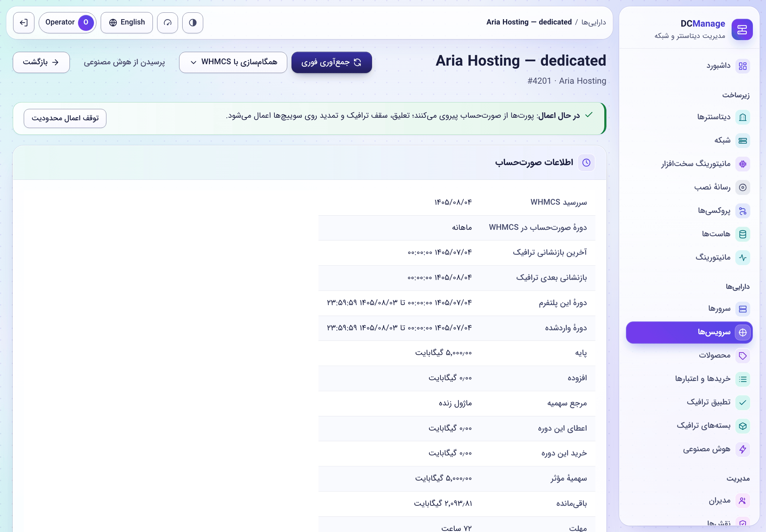The width and height of the screenshot is (766, 532).
Task: Open تطبیق ترافیک menu label
Action: coord(709,402)
